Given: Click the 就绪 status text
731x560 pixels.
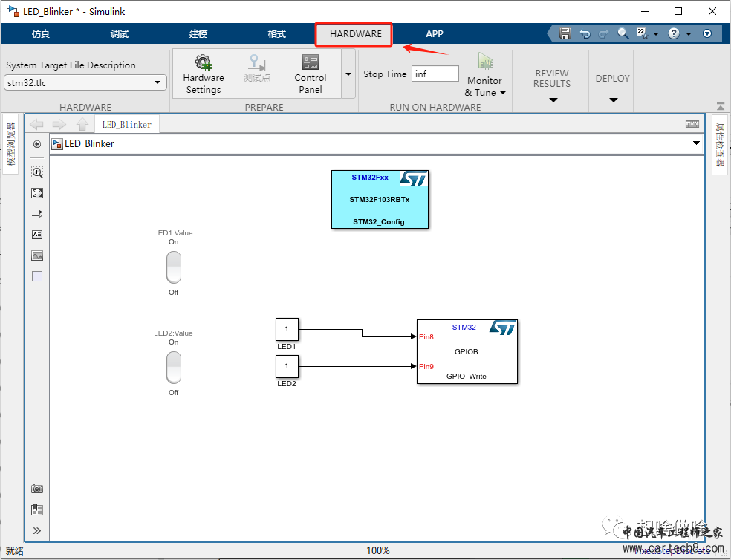Looking at the screenshot, I should coord(14,550).
